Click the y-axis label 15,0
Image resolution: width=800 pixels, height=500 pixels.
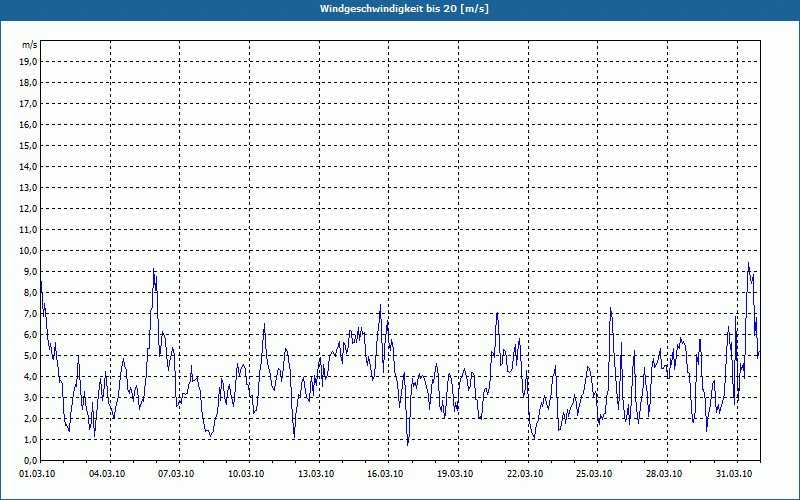point(28,145)
